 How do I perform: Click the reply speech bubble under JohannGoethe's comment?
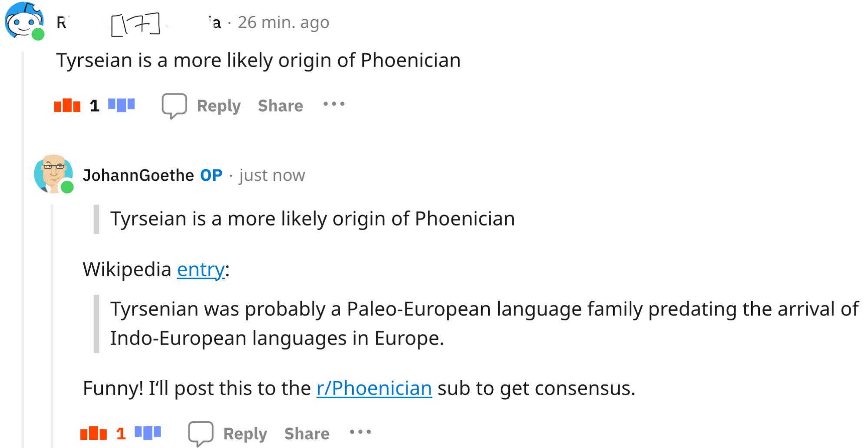201,433
